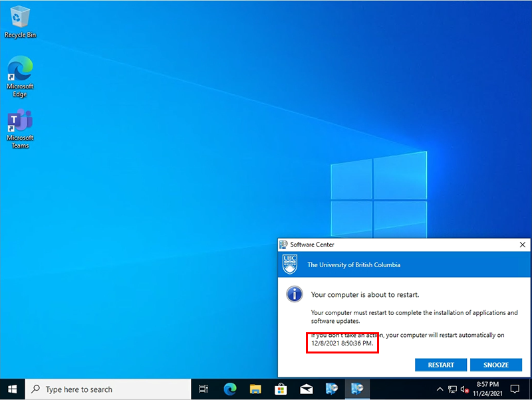The width and height of the screenshot is (532, 400).
Task: Click the Windows search input field
Action: click(100, 389)
